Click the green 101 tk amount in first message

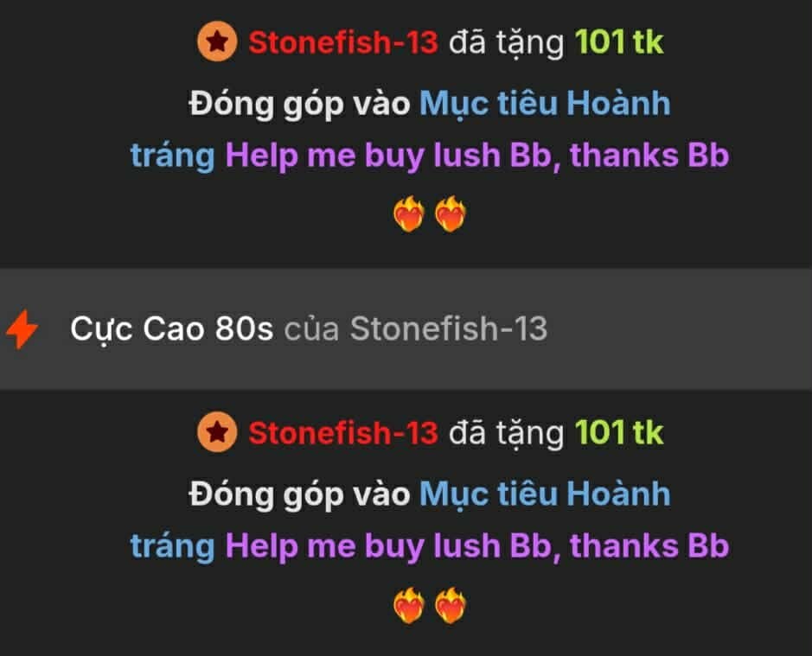(x=619, y=42)
